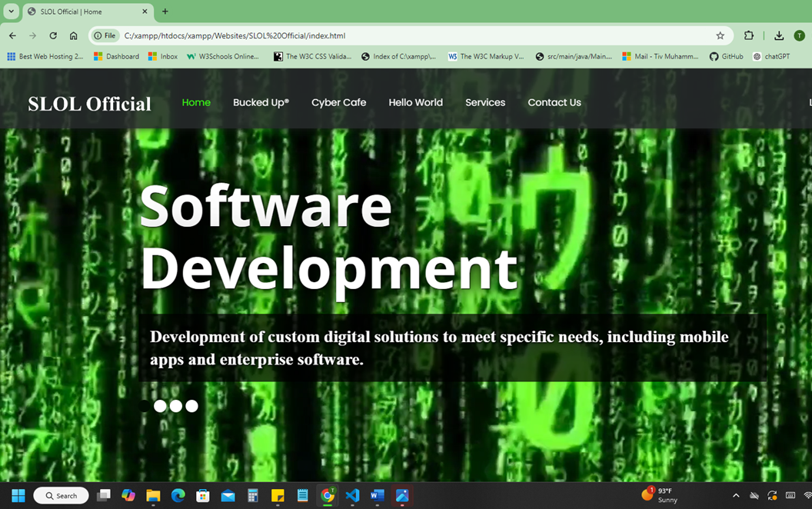This screenshot has height=509, width=812.
Task: Open the Chrome profile avatar
Action: point(799,35)
